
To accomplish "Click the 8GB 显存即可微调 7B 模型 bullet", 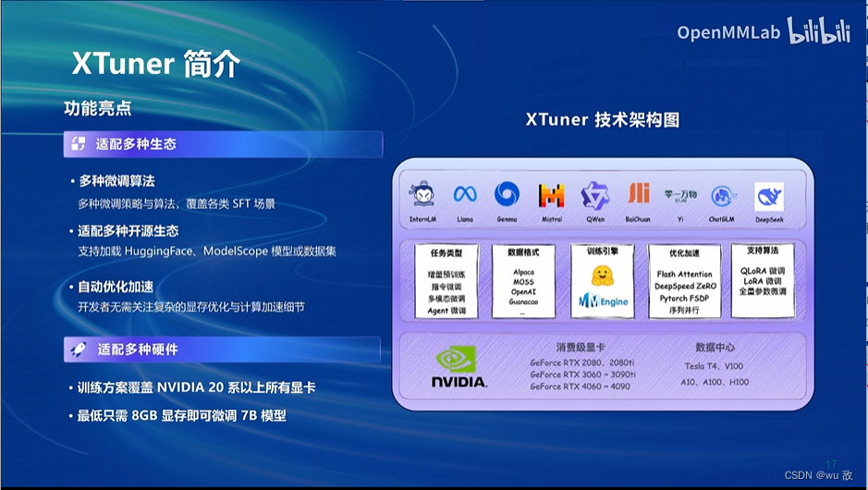I will tap(181, 415).
